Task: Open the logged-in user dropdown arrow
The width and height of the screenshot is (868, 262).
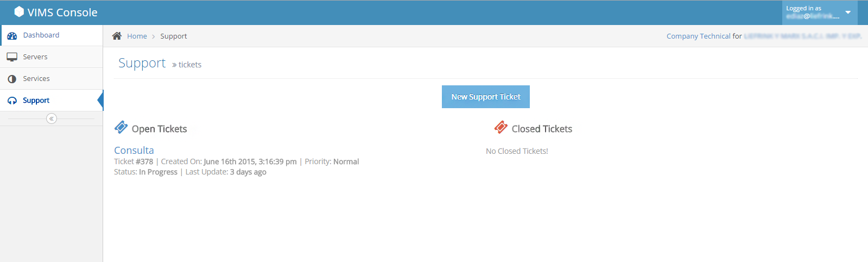Action: (x=848, y=12)
